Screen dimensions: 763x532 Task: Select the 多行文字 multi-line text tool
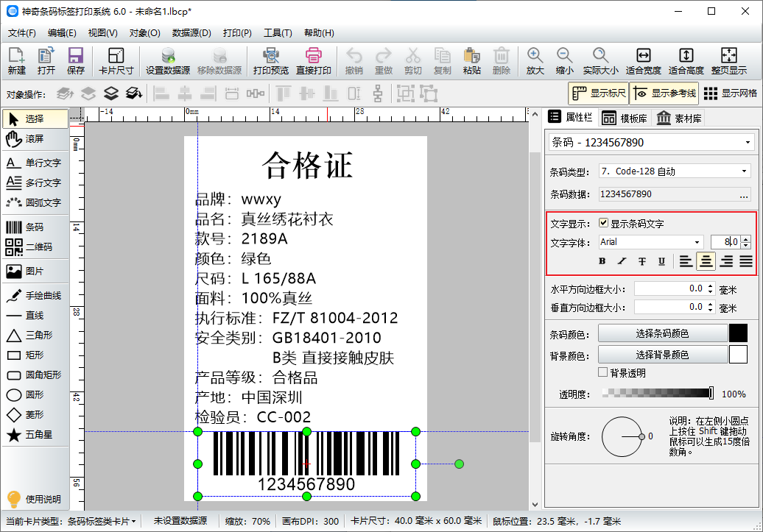pos(35,182)
